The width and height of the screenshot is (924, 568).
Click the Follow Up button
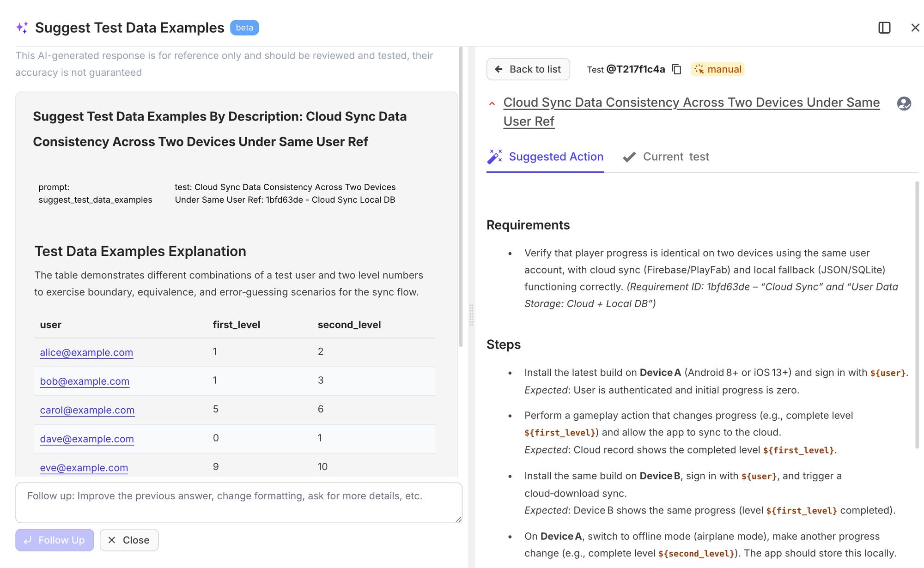55,540
